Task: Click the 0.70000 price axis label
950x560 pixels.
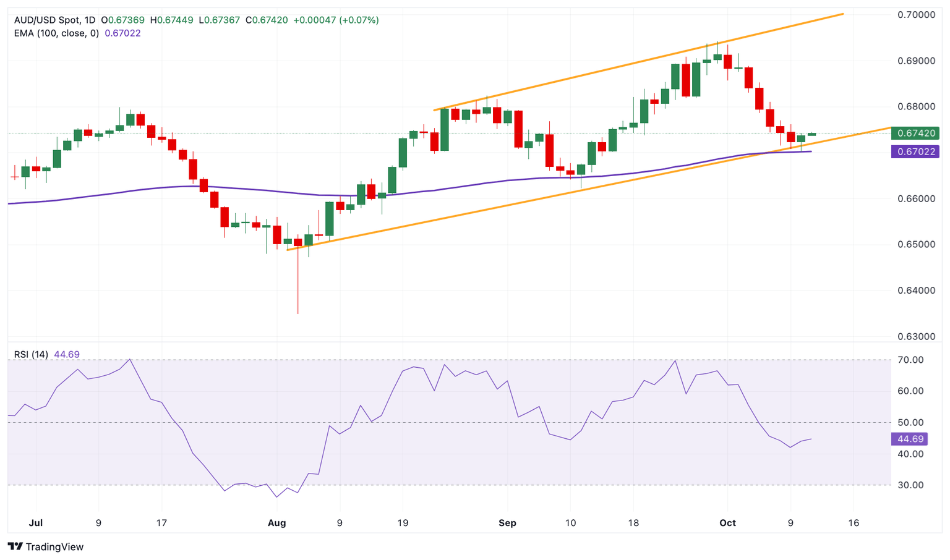Action: (916, 15)
